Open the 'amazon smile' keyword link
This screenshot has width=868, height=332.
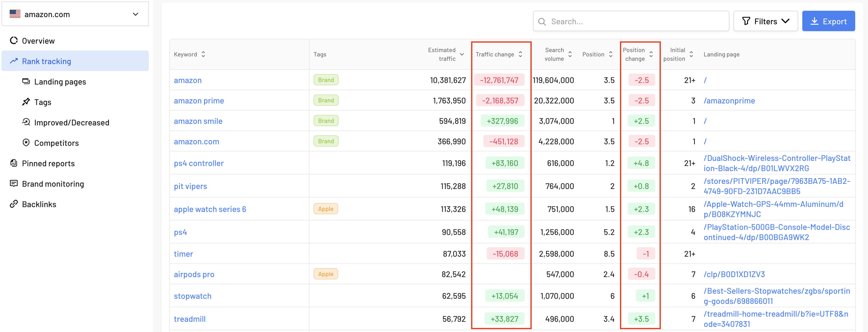point(198,121)
